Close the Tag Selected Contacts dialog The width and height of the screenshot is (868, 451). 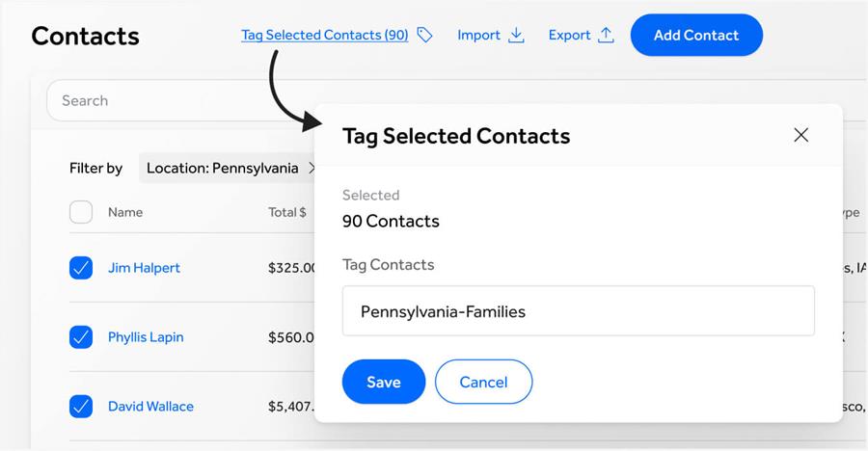pos(801,135)
